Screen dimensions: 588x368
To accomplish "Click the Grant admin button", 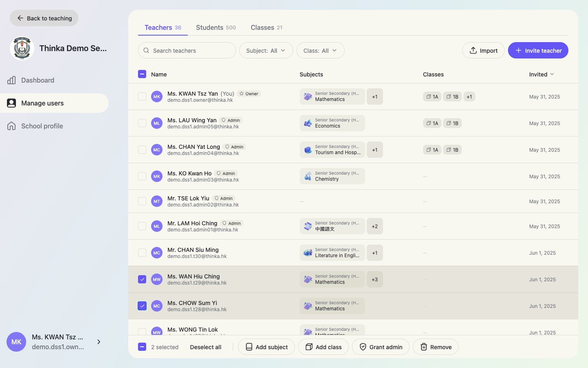I will pos(381,347).
